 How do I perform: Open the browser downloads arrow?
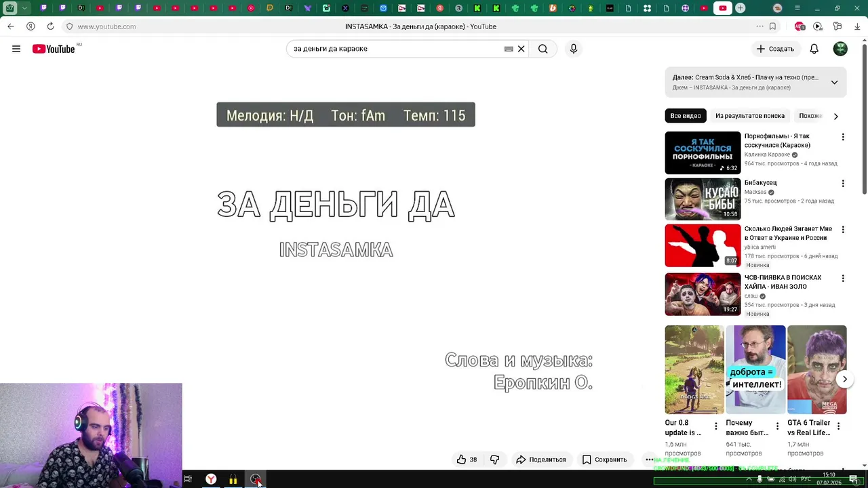[x=857, y=26]
